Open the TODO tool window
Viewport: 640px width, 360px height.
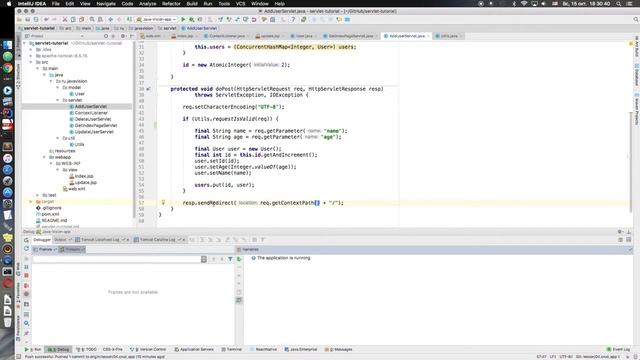pyautogui.click(x=87, y=349)
